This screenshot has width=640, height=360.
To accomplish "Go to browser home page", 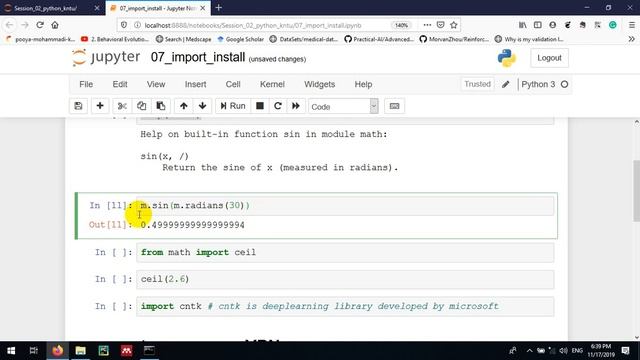I will coord(55,25).
